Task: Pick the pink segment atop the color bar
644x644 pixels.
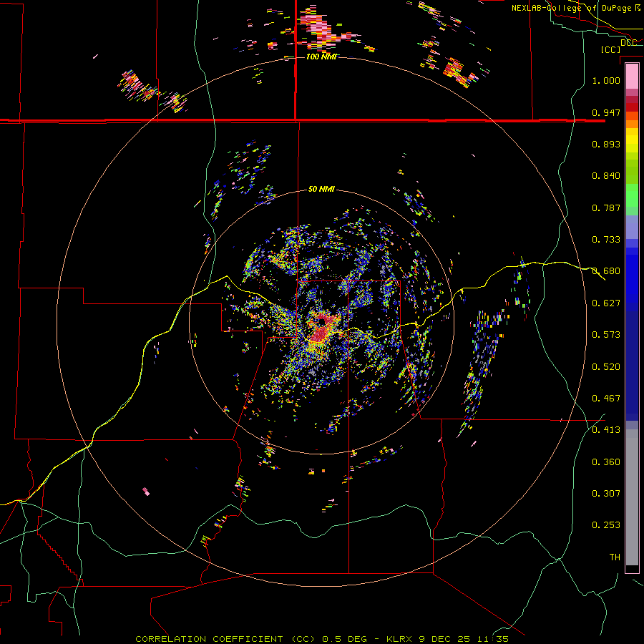Action: [632, 77]
